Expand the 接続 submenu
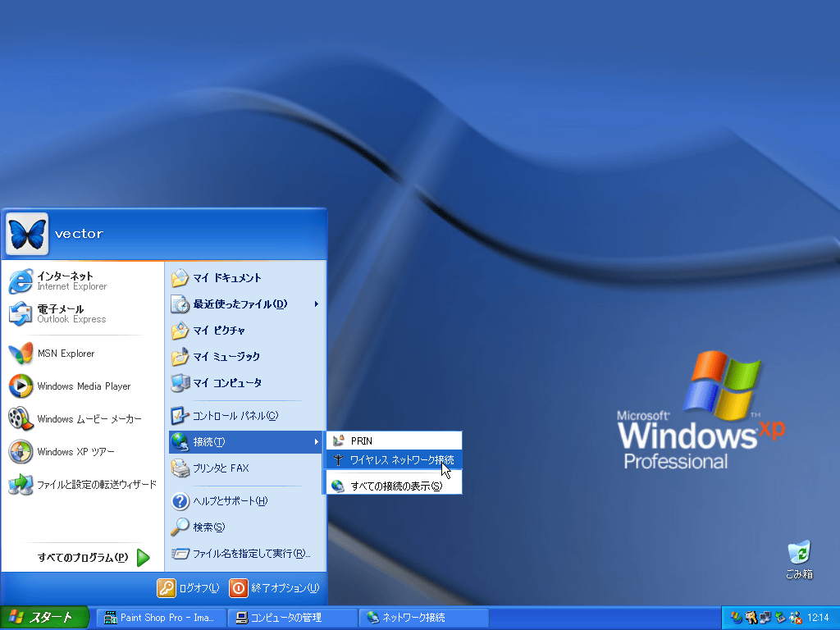 (245, 442)
